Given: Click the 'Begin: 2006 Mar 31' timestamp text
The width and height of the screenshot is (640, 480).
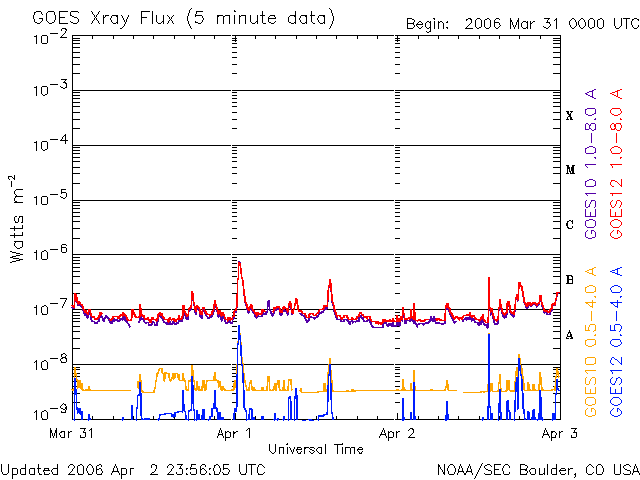Looking at the screenshot, I should point(520,23).
